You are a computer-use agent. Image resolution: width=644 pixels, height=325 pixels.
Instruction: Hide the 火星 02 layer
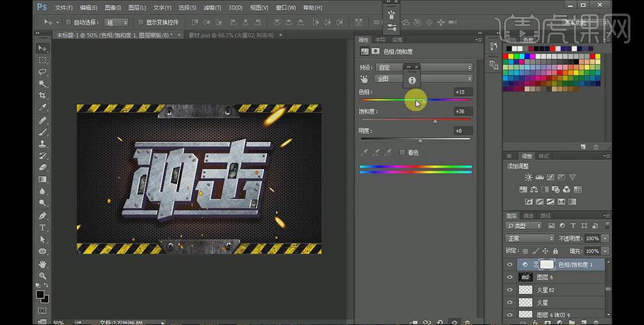point(510,290)
